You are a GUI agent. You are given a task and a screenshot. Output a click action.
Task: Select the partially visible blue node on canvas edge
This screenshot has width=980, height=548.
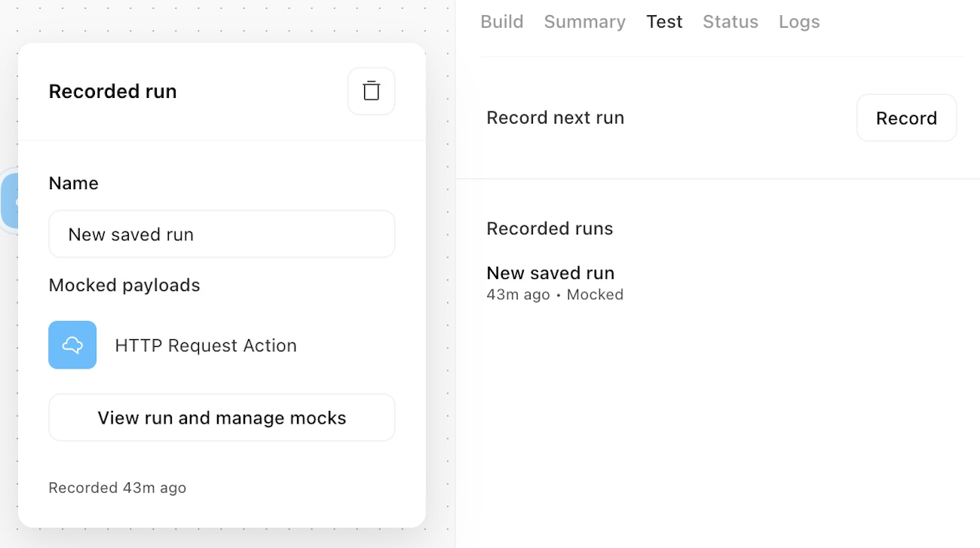click(x=9, y=201)
